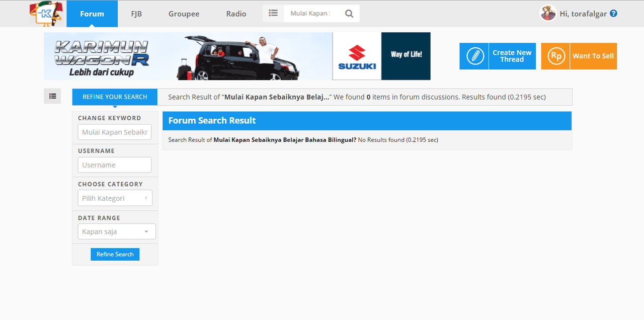Open the Forum tab
This screenshot has height=320, width=644.
92,14
